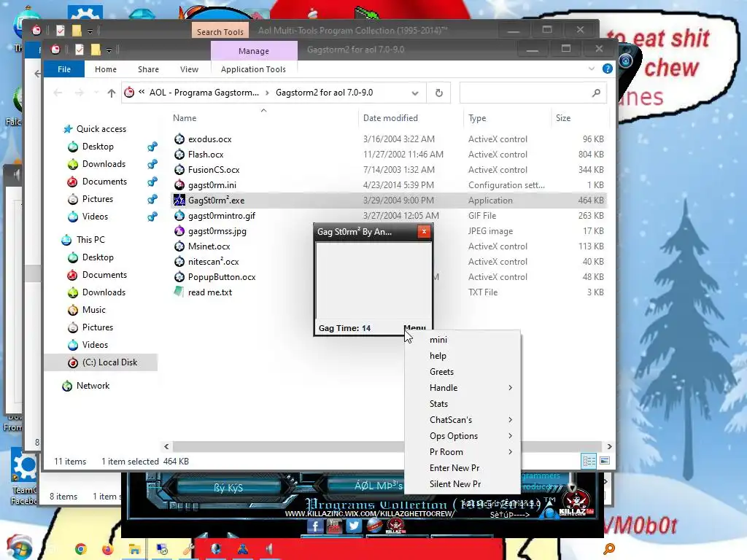Image resolution: width=747 pixels, height=560 pixels.
Task: Open File Explorer from the taskbar
Action: point(134,549)
